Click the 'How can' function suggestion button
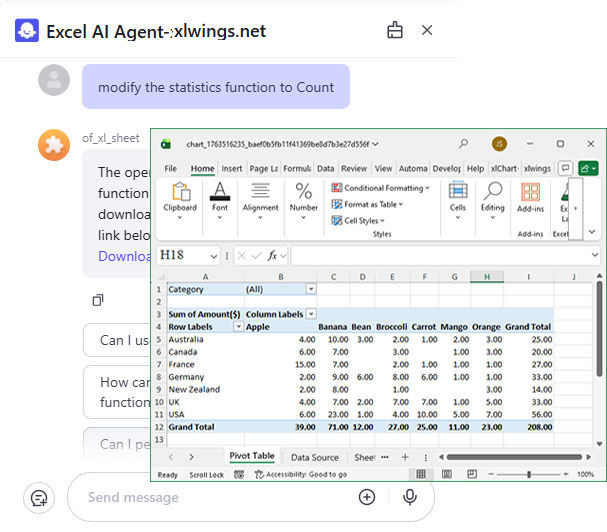 click(117, 392)
